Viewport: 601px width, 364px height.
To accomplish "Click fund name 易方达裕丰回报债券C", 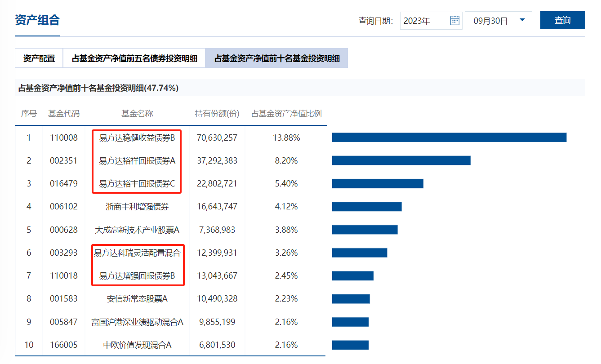I will tap(137, 183).
